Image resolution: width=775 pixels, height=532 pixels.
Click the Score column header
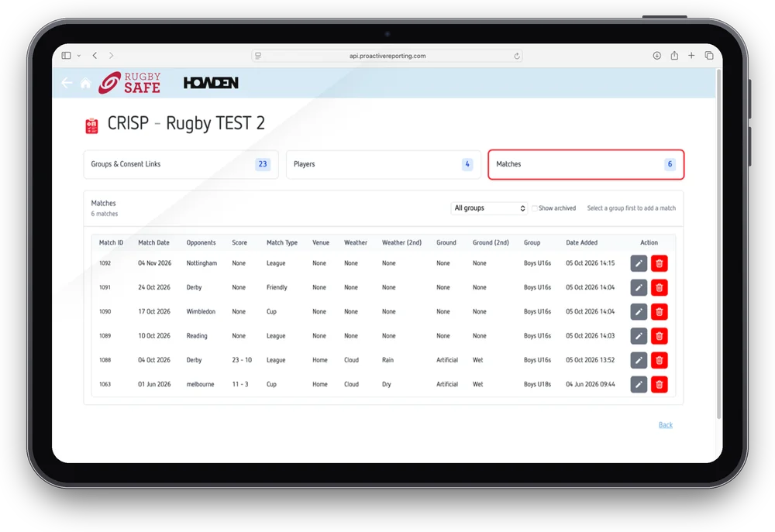coord(239,242)
